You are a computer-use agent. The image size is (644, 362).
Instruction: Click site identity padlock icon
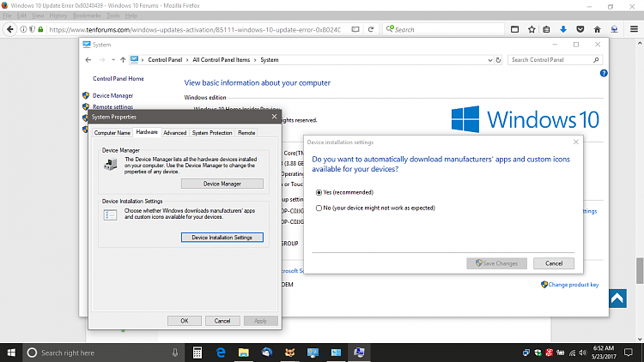(40, 29)
